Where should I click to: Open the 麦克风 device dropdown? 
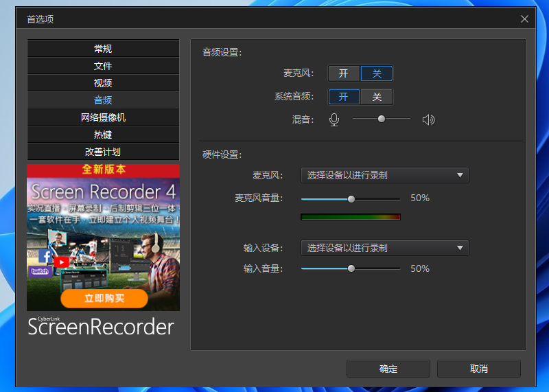click(x=385, y=175)
